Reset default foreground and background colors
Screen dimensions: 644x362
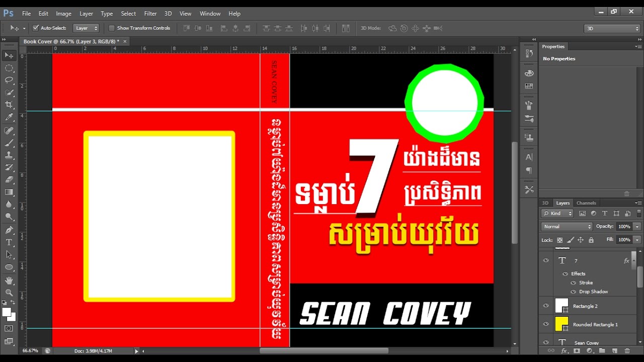(x=4, y=303)
